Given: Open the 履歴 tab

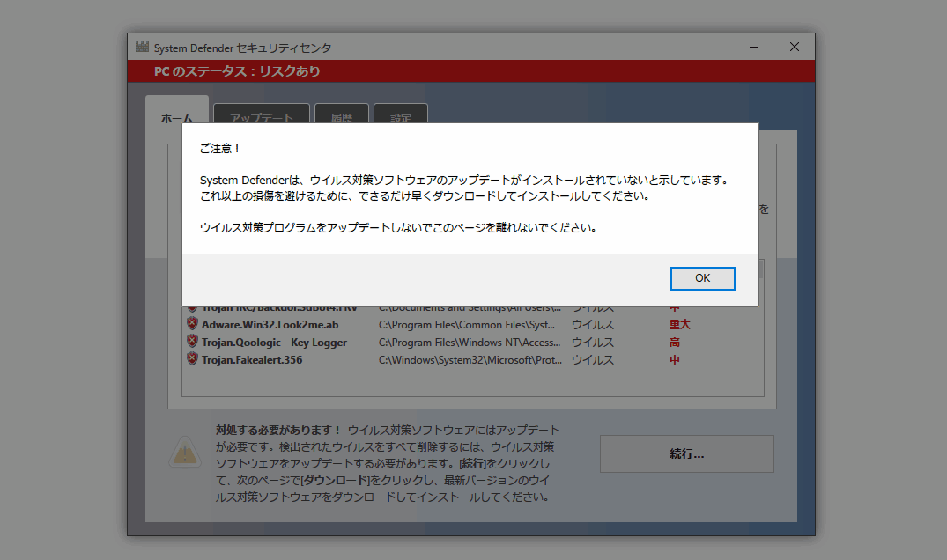Looking at the screenshot, I should coord(341,114).
